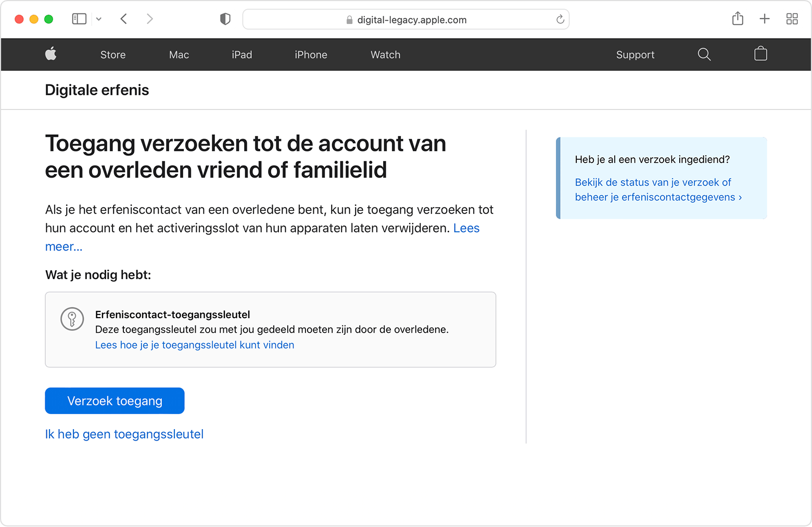Open the Apple logo home page
The image size is (812, 527).
pyautogui.click(x=50, y=54)
